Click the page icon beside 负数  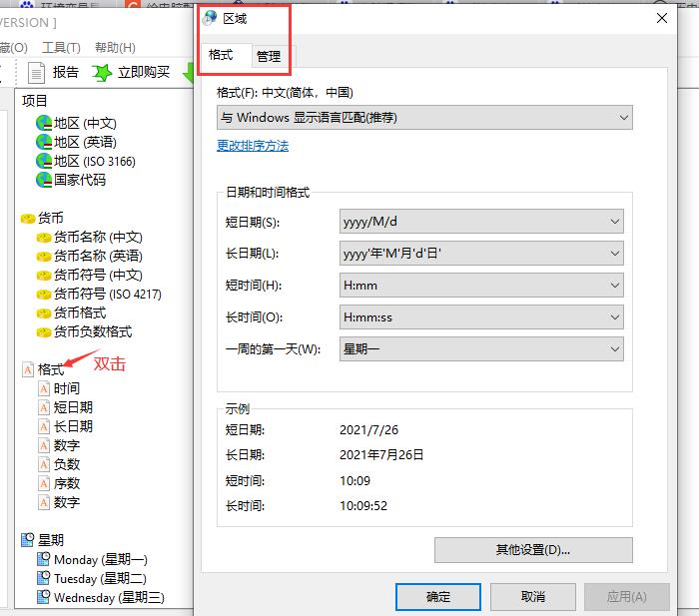[x=44, y=464]
